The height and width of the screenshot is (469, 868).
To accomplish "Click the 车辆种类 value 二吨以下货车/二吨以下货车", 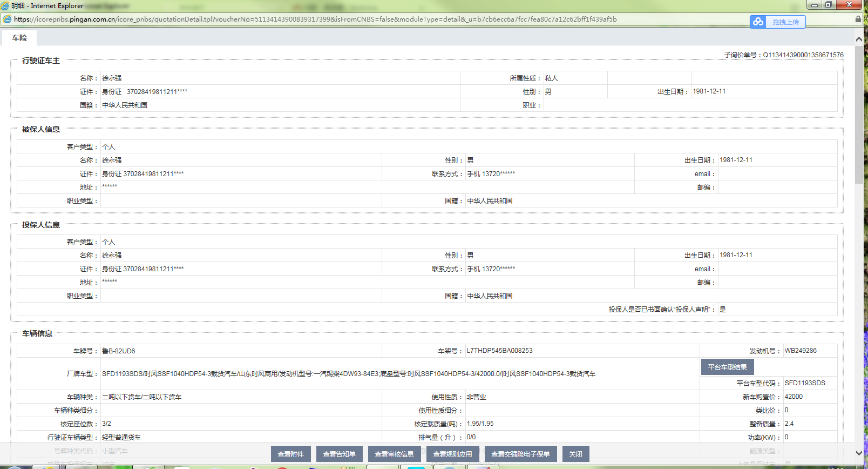I will pyautogui.click(x=142, y=397).
